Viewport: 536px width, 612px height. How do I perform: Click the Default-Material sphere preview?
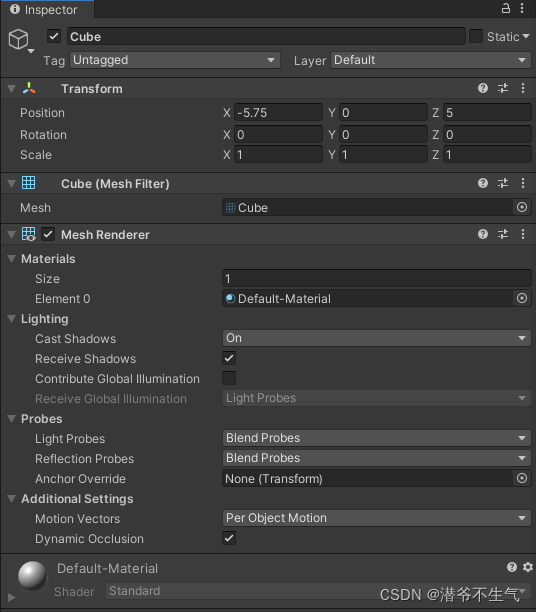pyautogui.click(x=32, y=575)
